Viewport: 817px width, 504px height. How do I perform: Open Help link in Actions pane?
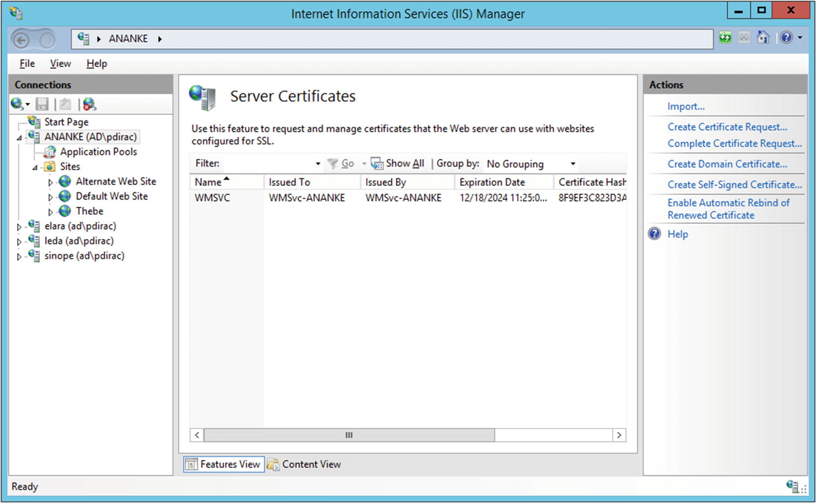click(677, 234)
